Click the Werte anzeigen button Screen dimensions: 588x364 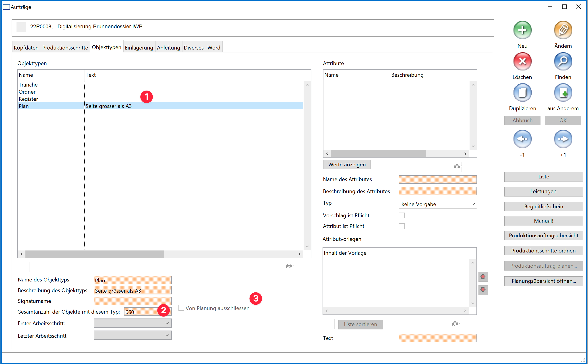346,165
